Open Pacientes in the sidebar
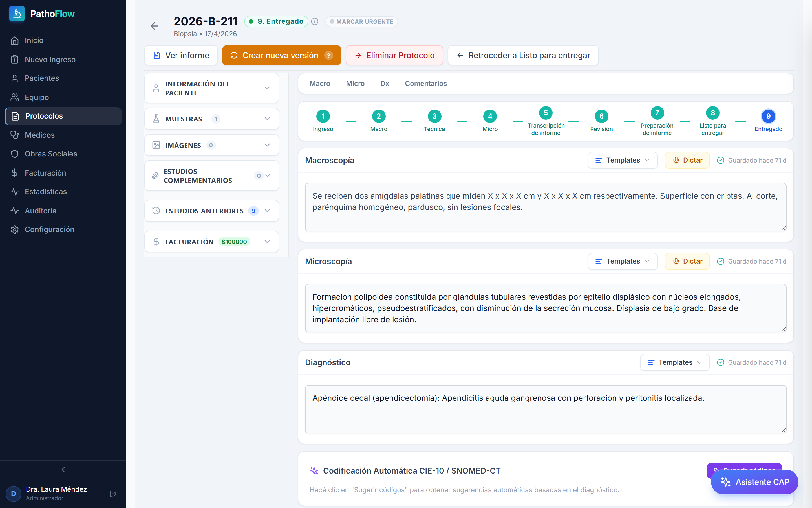This screenshot has height=508, width=812. [63, 78]
